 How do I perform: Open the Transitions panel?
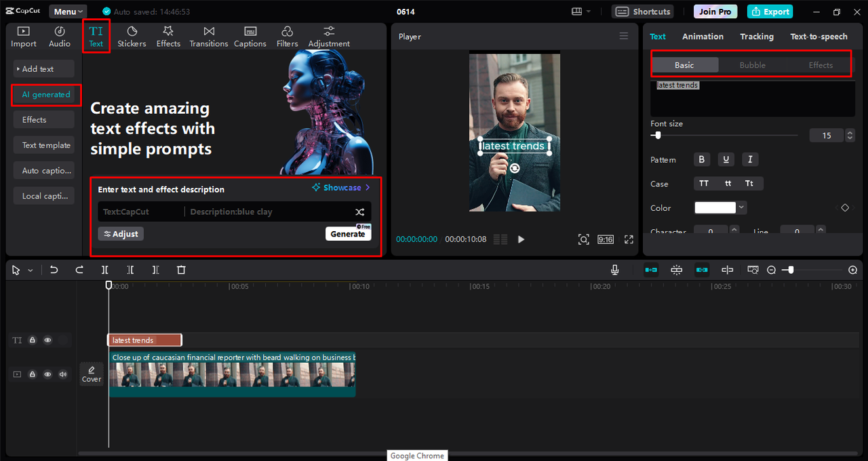click(x=209, y=37)
